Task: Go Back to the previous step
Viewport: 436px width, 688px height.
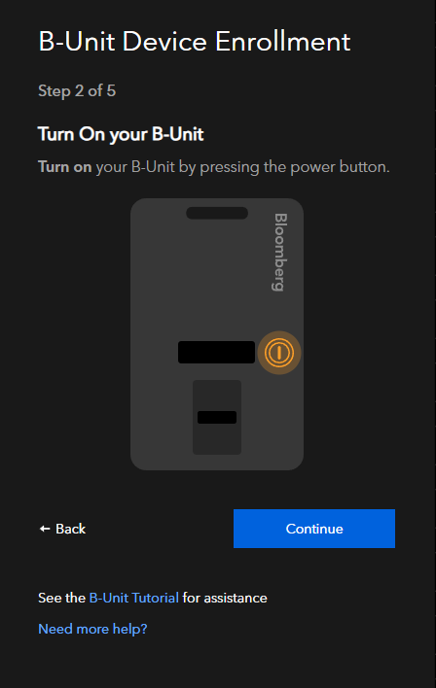Action: click(62, 529)
